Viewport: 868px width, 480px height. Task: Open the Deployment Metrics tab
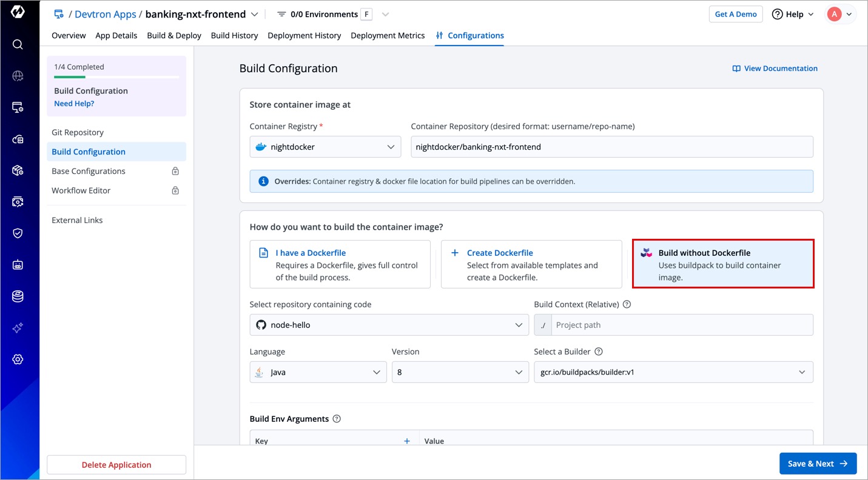pos(388,36)
